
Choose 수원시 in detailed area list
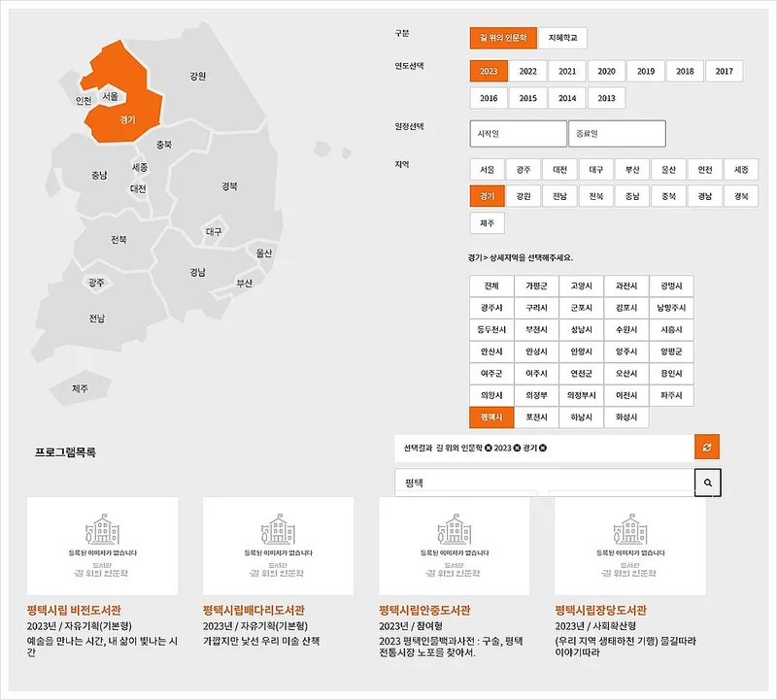(626, 329)
